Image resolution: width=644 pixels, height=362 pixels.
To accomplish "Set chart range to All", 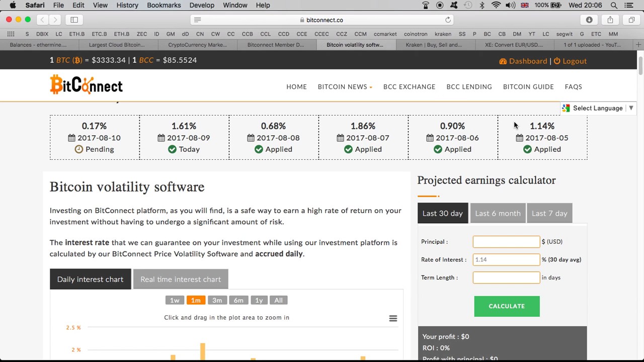I will click(278, 300).
